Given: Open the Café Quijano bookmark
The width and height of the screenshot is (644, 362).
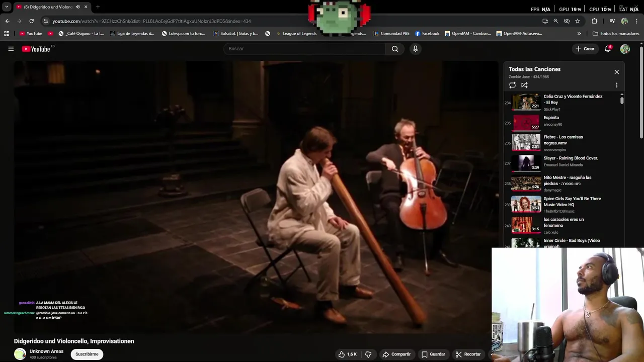Looking at the screenshot, I should tap(81, 34).
